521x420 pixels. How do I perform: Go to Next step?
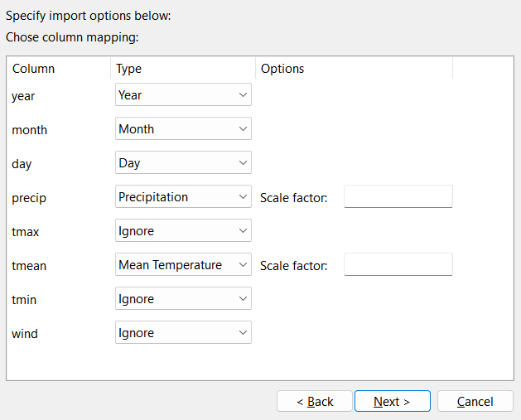tap(393, 402)
